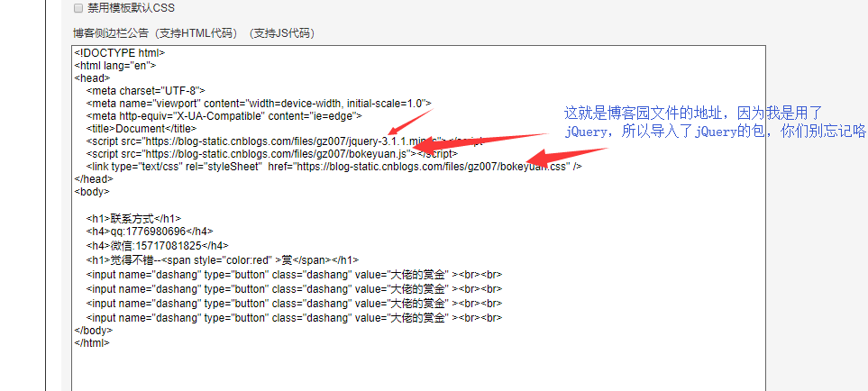Click the bokeyuan.css link line
Screen dimensions: 868x391
(333, 166)
